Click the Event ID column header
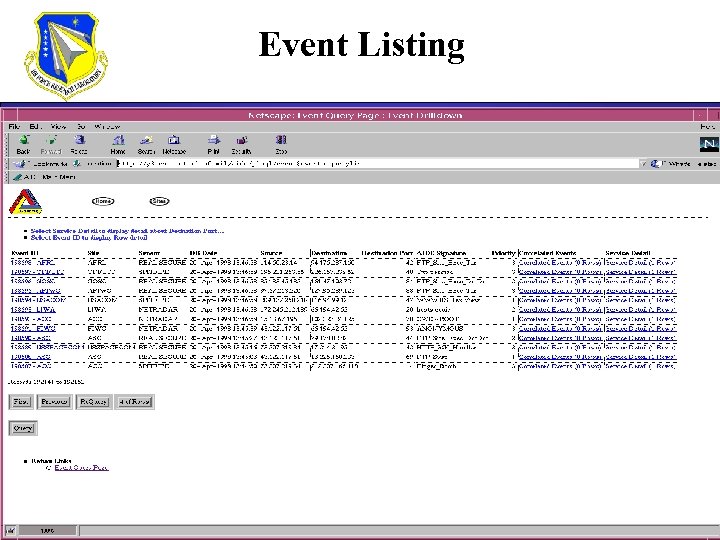The image size is (720, 540). point(26,253)
